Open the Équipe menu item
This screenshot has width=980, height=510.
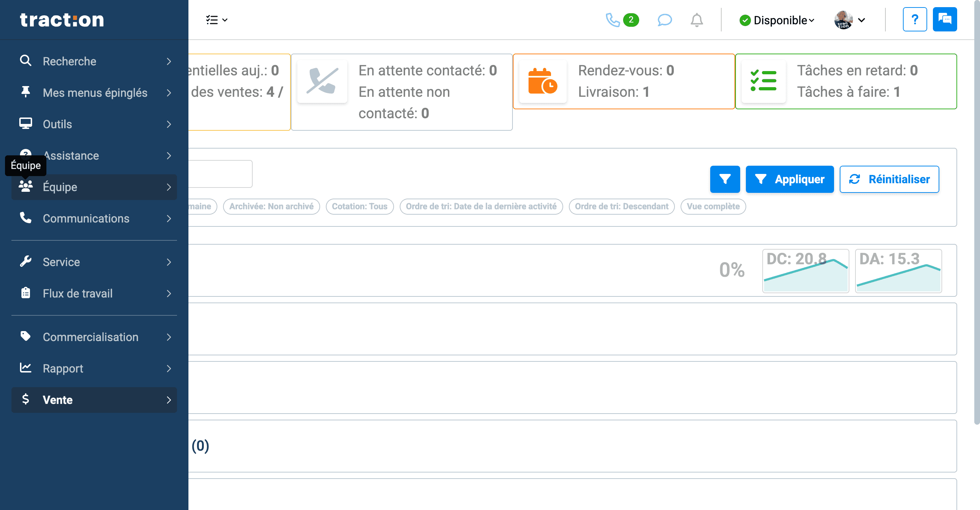(x=94, y=187)
